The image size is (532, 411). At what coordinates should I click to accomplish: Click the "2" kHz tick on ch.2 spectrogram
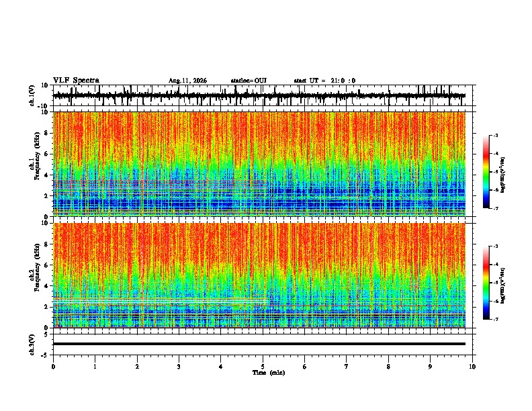pyautogui.click(x=46, y=307)
